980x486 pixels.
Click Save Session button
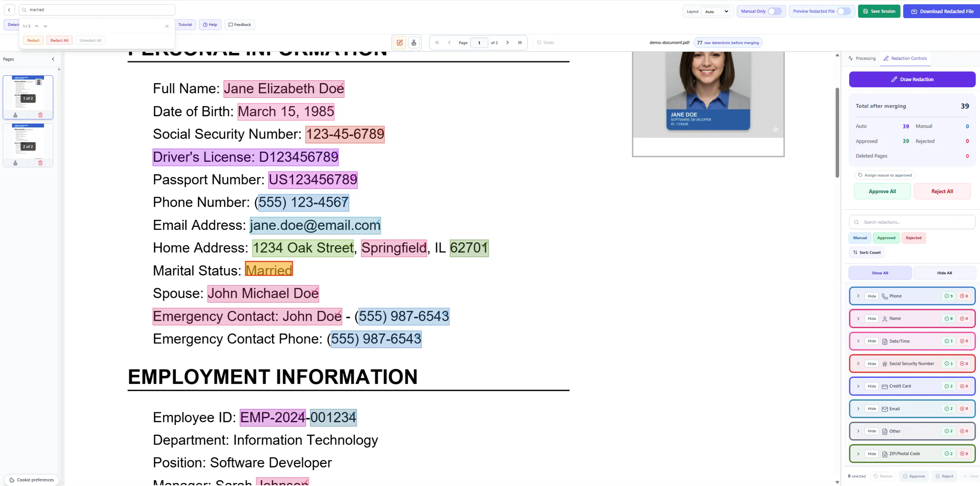[x=879, y=11]
